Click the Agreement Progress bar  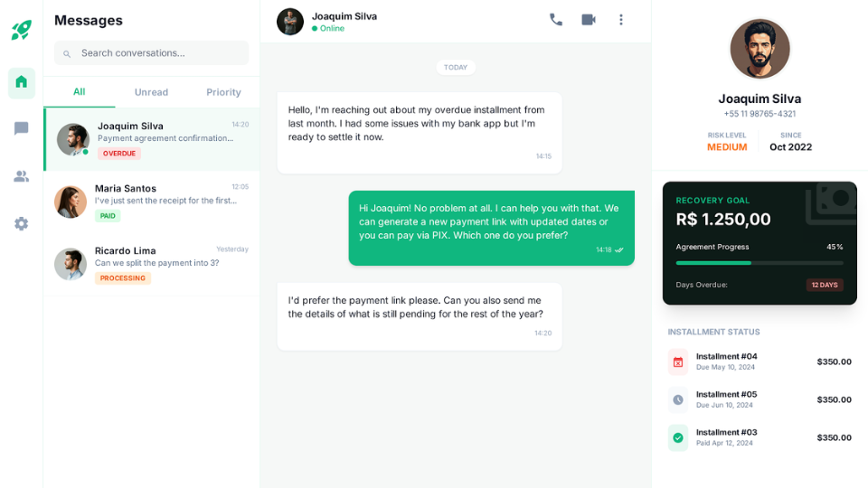click(759, 263)
